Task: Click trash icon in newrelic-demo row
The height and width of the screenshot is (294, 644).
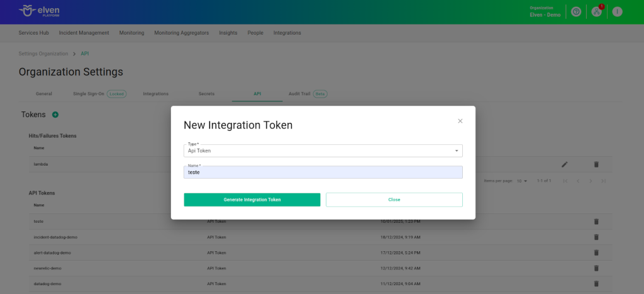Action: 596,268
